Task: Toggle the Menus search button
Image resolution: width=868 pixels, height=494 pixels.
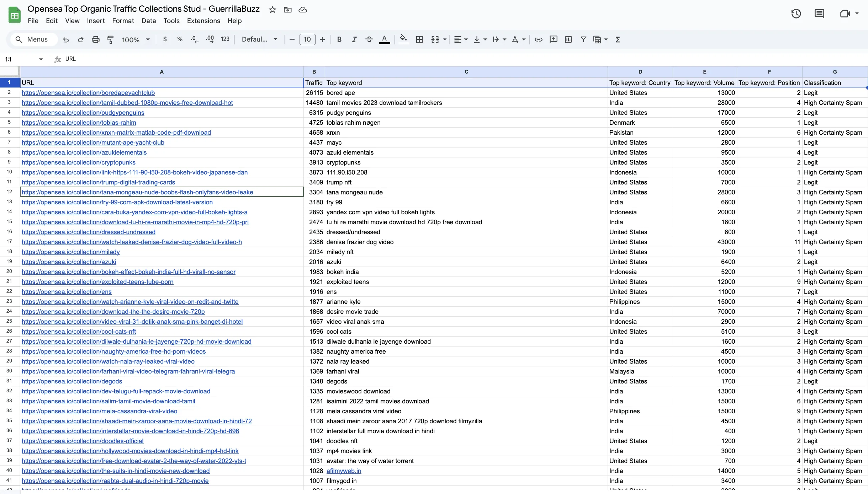Action: pos(33,39)
